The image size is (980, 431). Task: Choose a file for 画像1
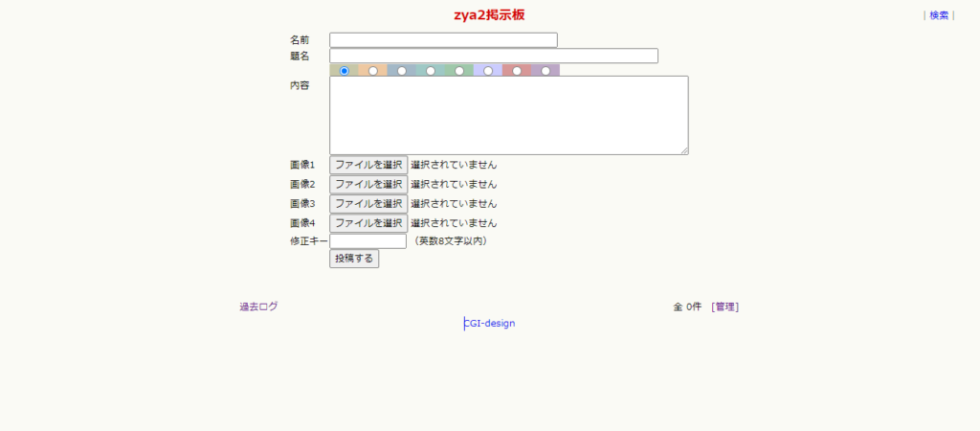click(368, 165)
